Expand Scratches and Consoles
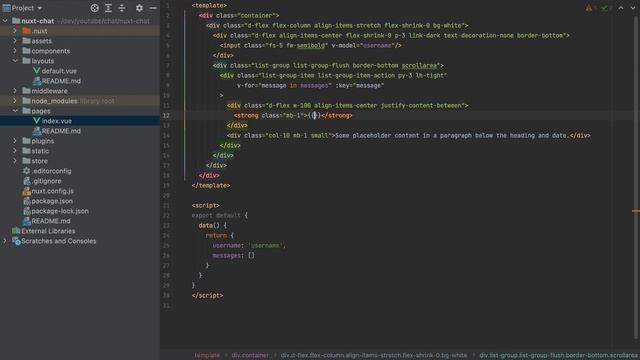Viewport: 640px width, 360px height. [5, 241]
